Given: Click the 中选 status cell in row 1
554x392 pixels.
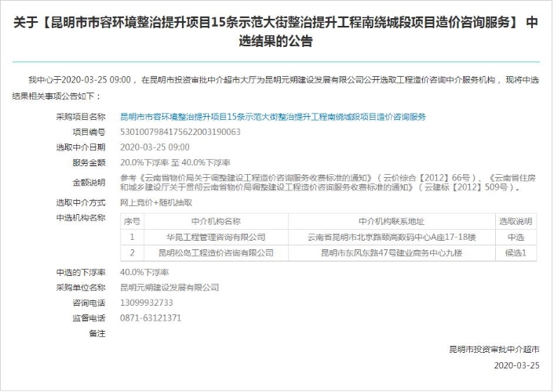Looking at the screenshot, I should (516, 237).
